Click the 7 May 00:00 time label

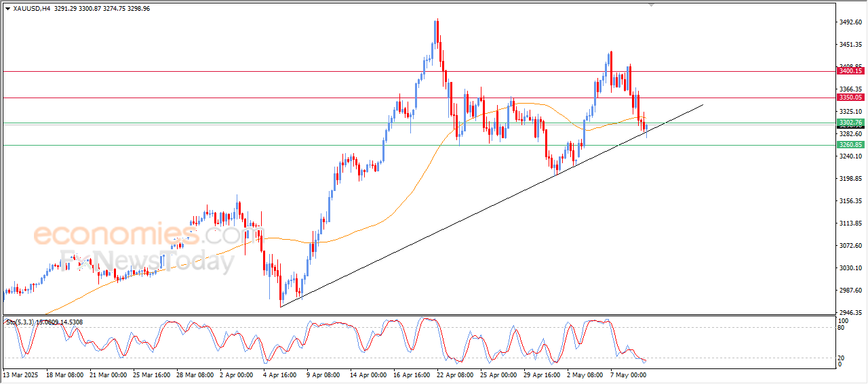coord(628,374)
